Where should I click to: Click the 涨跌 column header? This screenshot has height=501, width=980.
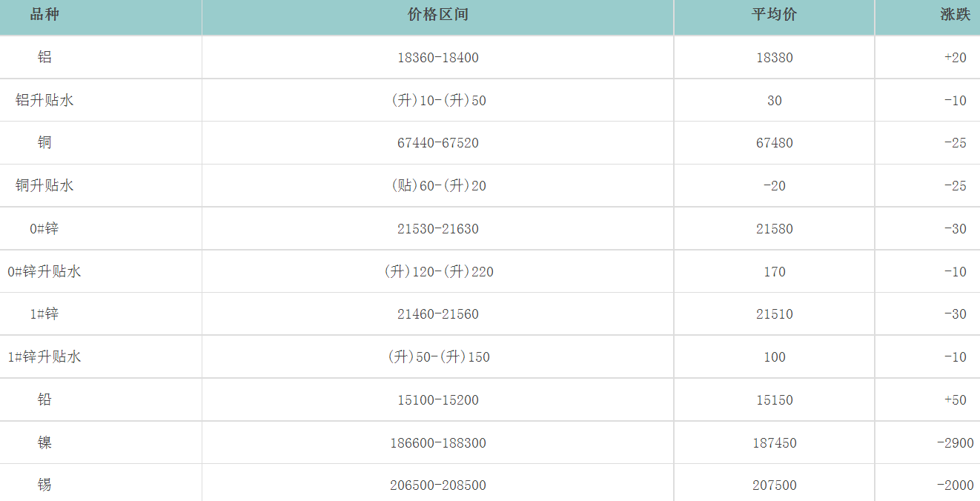pyautogui.click(x=955, y=15)
